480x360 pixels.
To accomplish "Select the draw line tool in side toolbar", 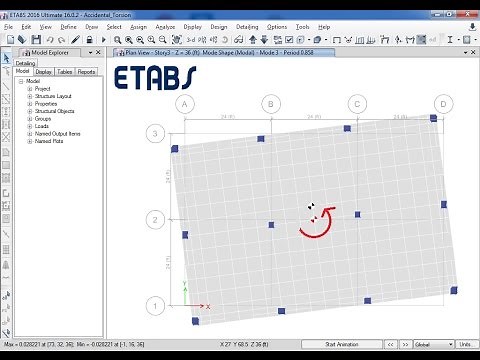I will point(6,86).
